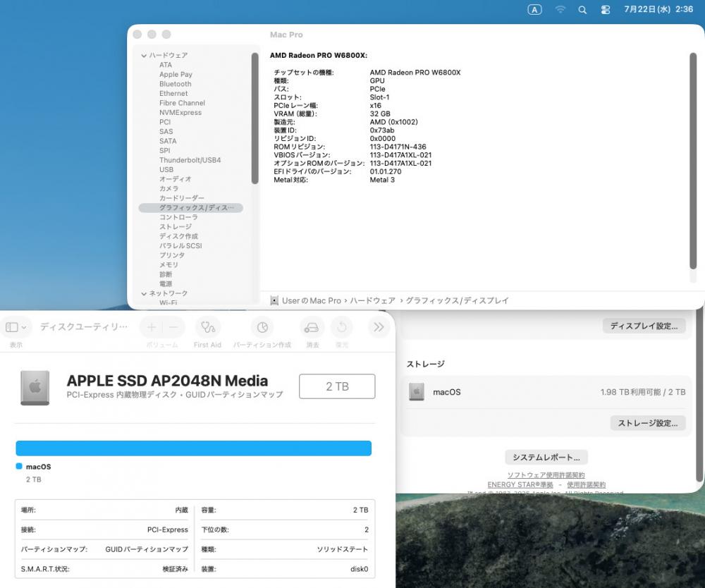Open Control Center in menu bar
This screenshot has width=705, height=588.
(x=606, y=9)
